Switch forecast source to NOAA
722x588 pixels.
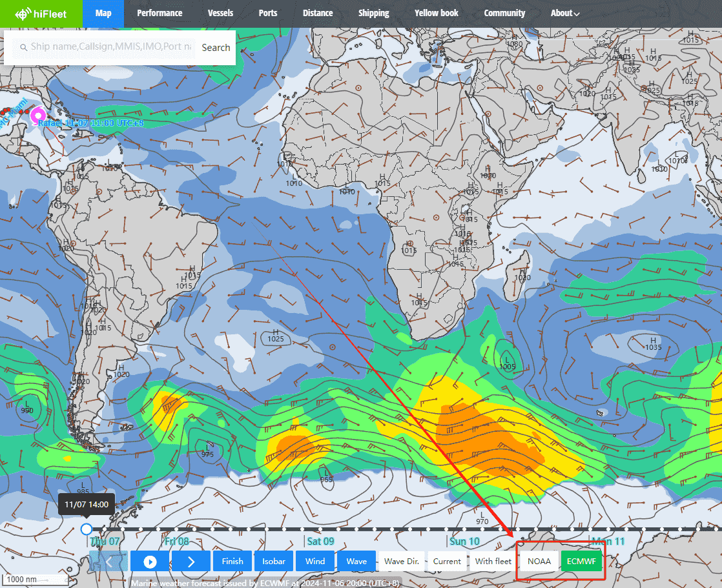pos(539,562)
